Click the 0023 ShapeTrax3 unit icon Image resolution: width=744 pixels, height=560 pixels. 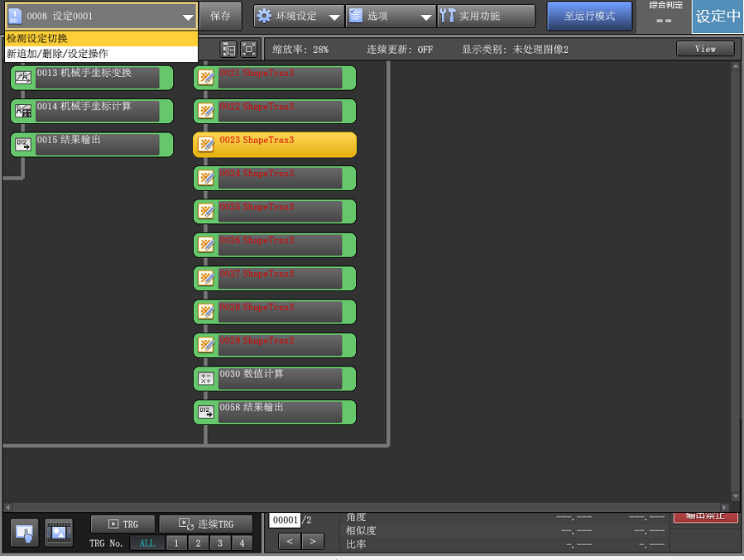coord(206,144)
